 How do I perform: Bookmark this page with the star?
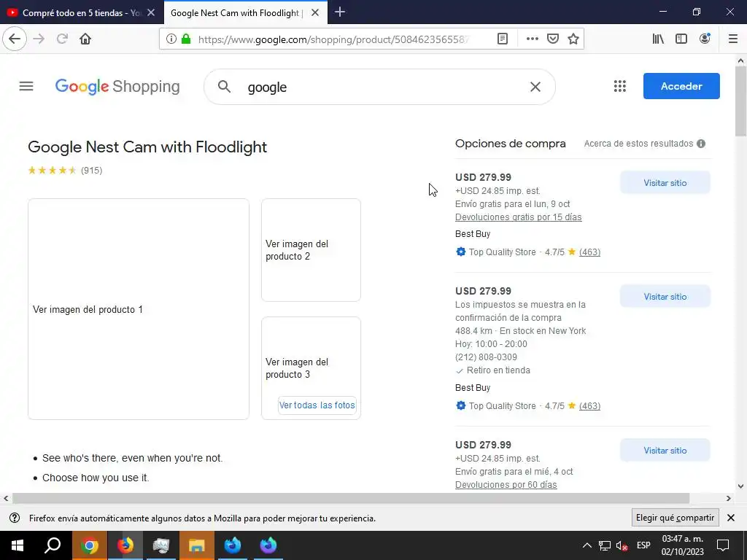pyautogui.click(x=573, y=39)
